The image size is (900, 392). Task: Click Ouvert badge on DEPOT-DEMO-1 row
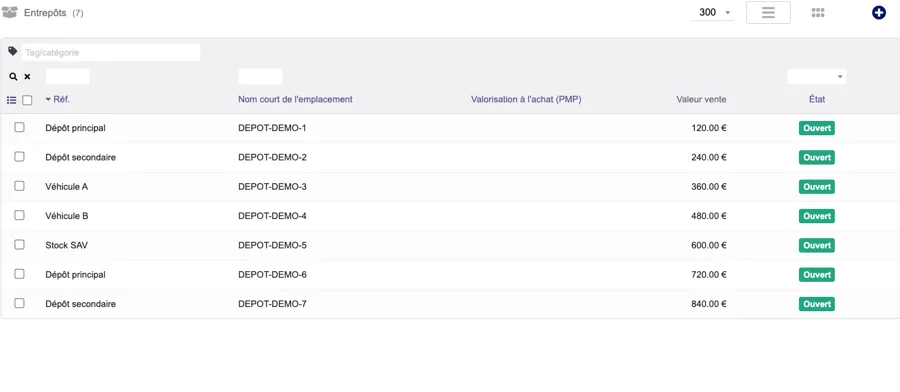pos(817,128)
